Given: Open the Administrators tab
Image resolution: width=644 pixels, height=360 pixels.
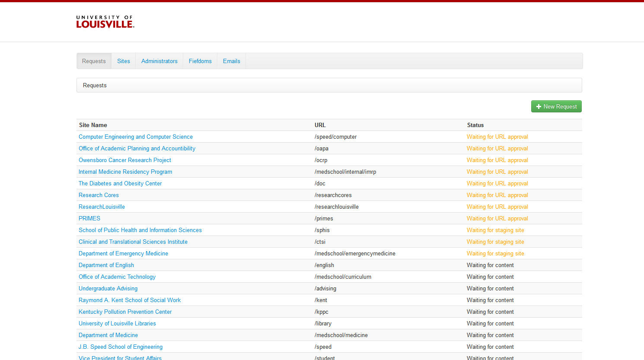Looking at the screenshot, I should (x=159, y=61).
